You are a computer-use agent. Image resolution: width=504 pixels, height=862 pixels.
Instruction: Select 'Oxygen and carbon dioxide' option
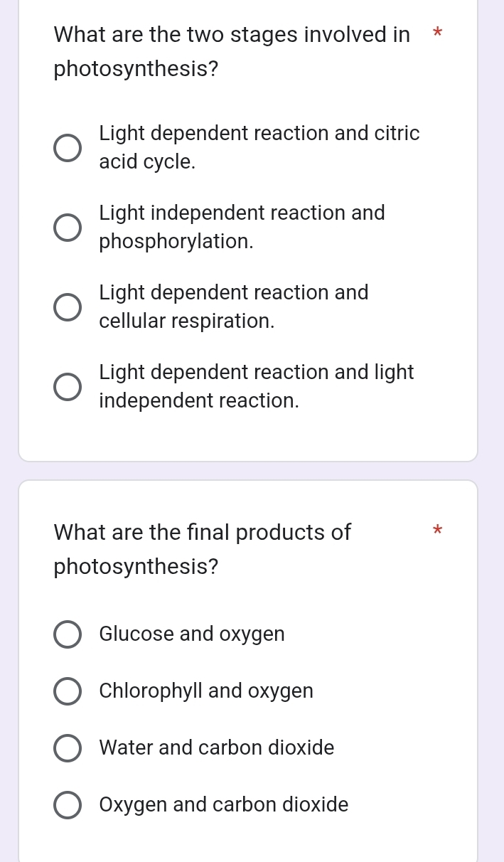click(x=68, y=804)
